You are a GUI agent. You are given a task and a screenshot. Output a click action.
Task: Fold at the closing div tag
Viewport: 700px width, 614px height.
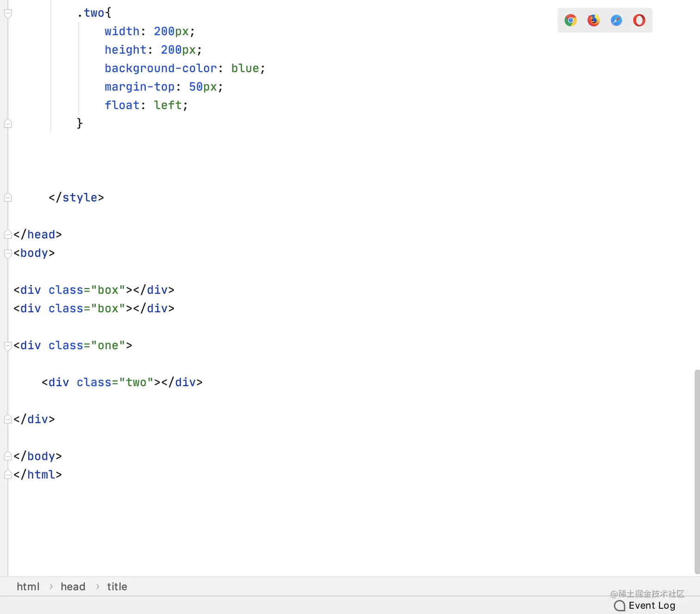point(8,420)
